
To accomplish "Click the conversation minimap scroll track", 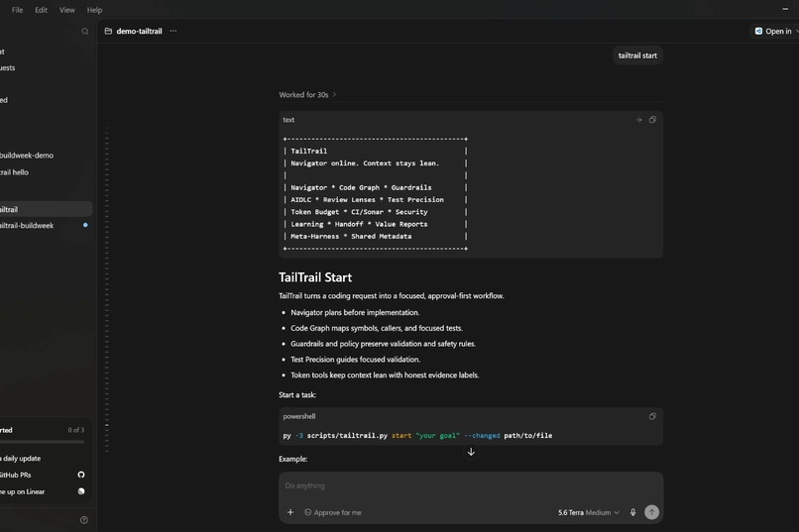I will coord(106,290).
